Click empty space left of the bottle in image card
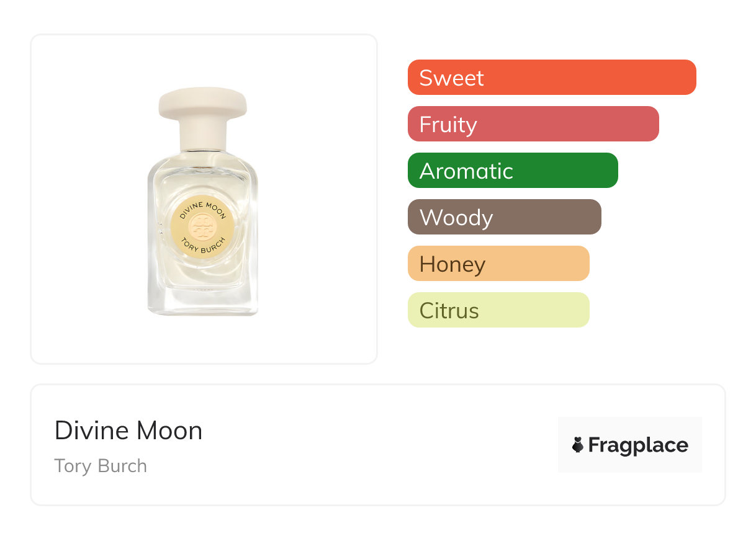The height and width of the screenshot is (536, 756). click(87, 199)
